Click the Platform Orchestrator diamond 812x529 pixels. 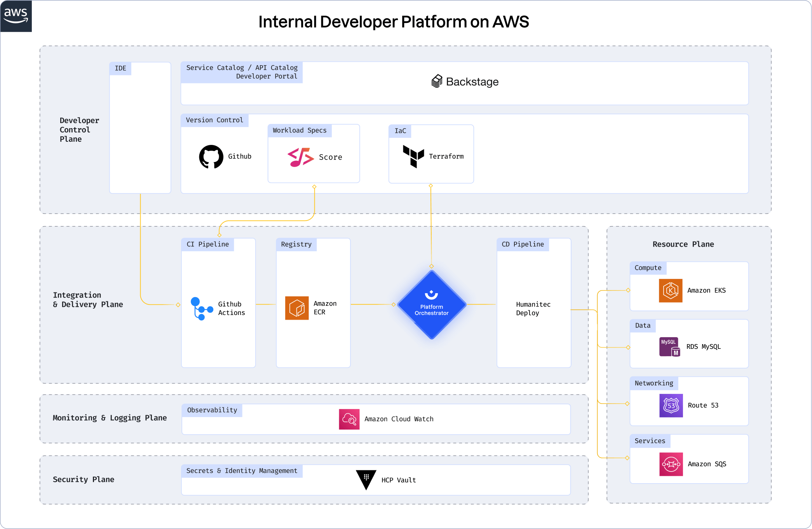(431, 305)
